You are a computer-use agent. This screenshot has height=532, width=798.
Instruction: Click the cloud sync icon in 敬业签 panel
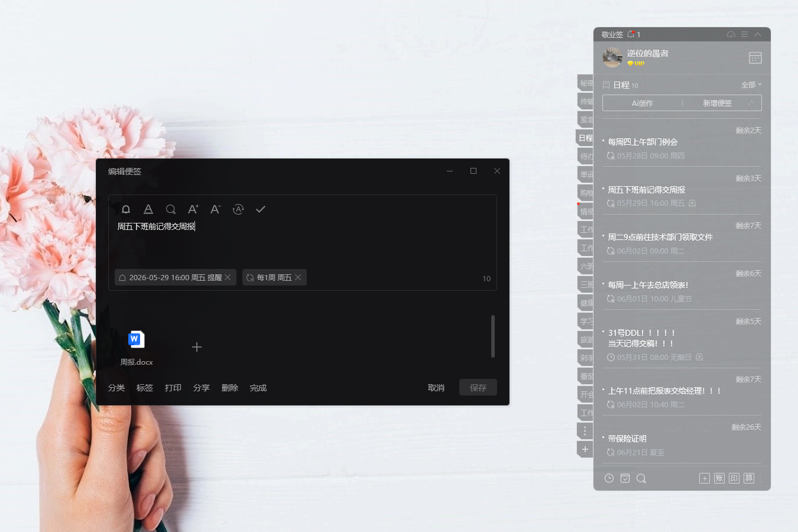[x=731, y=34]
